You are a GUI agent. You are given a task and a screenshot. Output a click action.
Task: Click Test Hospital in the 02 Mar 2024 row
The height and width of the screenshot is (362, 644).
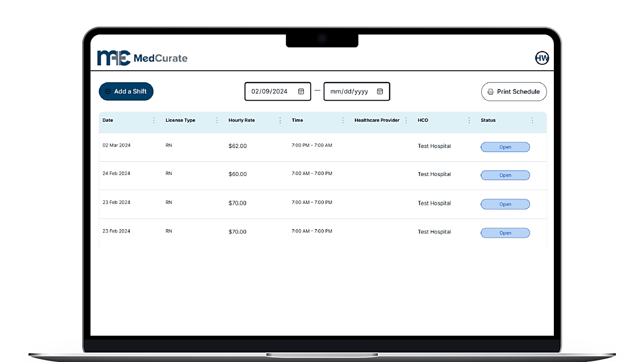coord(434,146)
